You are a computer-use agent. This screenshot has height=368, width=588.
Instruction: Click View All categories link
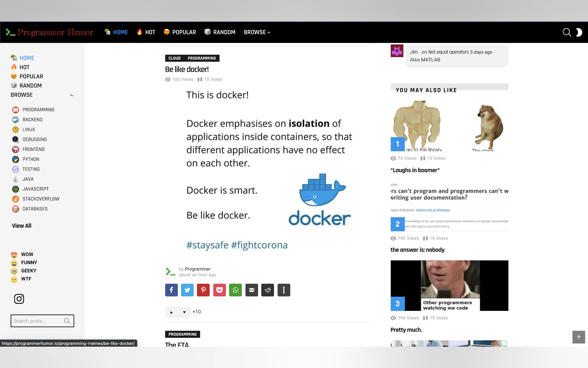(22, 226)
